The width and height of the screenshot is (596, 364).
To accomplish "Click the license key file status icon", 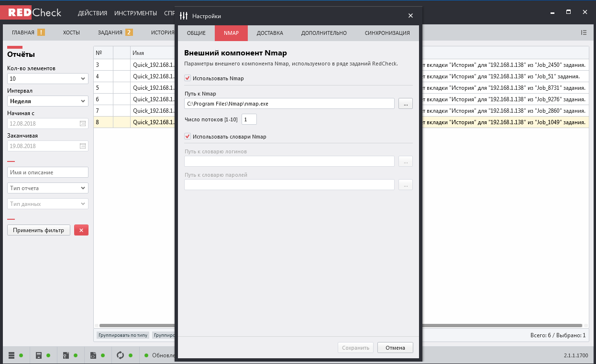I will point(66,355).
